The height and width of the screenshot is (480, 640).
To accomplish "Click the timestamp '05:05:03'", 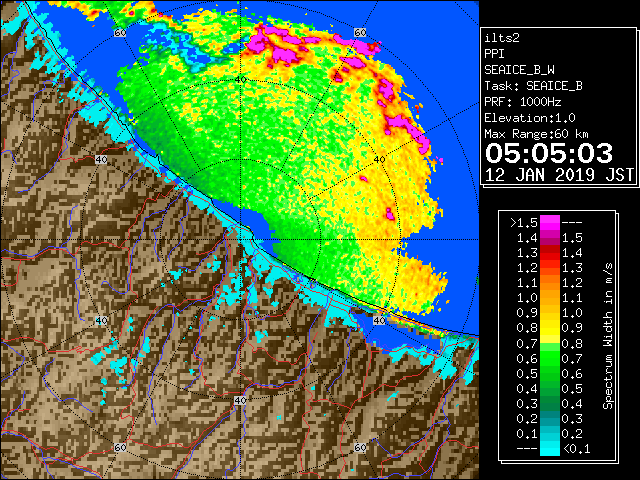I will click(x=549, y=153).
